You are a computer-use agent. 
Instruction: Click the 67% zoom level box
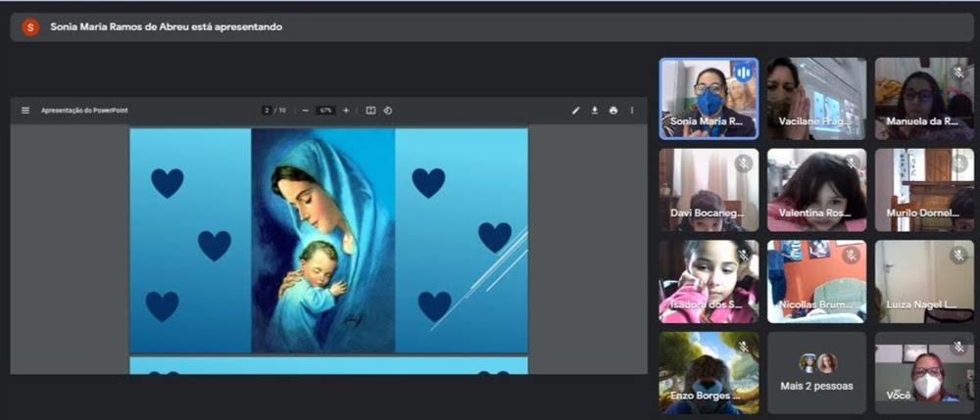pos(325,111)
